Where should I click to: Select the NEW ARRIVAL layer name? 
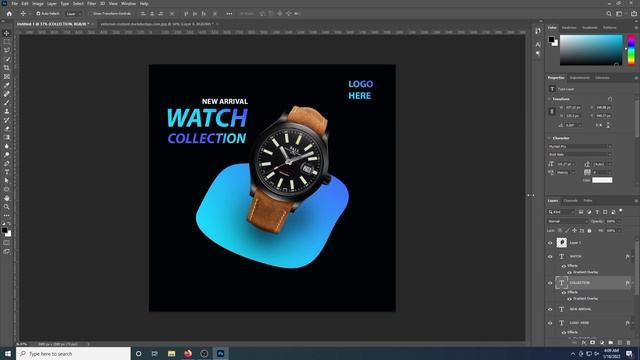pos(580,309)
